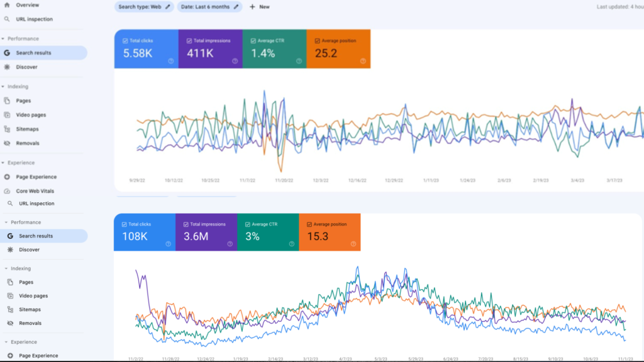Toggle Average CTR checkbox on the 1.4% card

253,41
